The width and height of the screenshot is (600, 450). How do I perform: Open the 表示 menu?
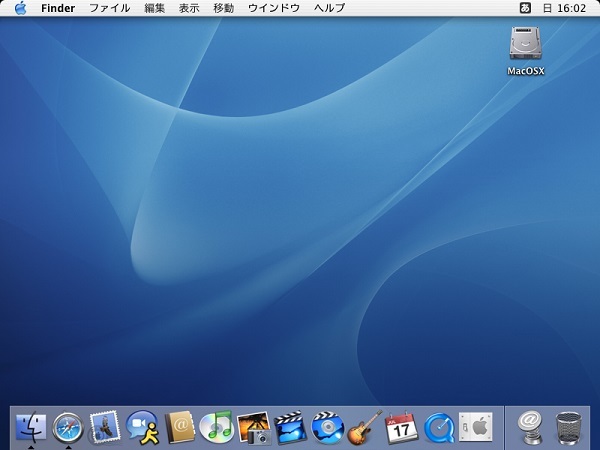click(189, 8)
